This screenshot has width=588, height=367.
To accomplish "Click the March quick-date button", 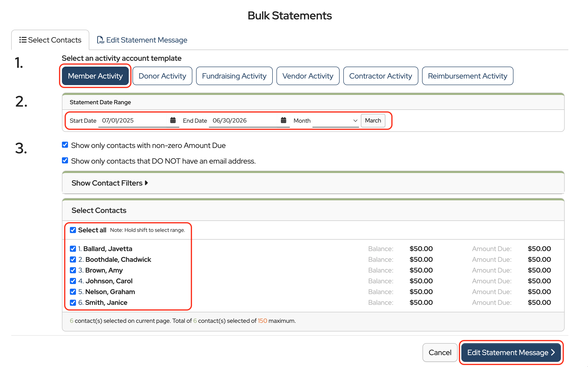I will click(373, 121).
